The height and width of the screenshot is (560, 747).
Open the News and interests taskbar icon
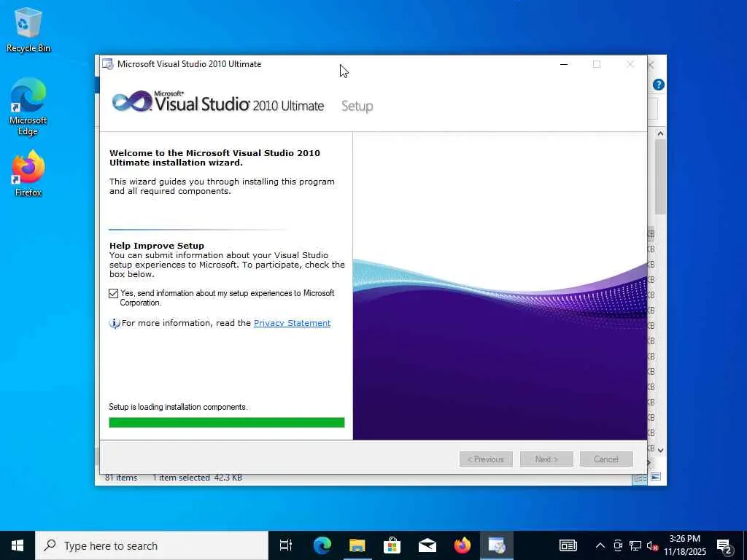568,545
